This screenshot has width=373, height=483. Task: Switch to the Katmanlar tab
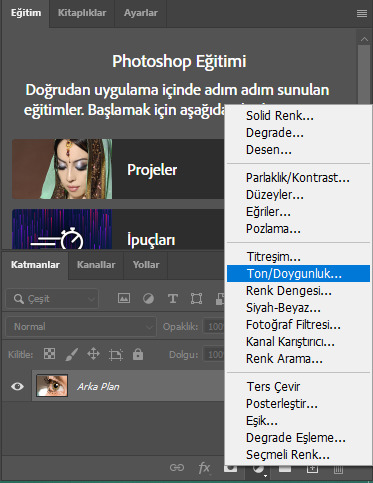pos(35,265)
